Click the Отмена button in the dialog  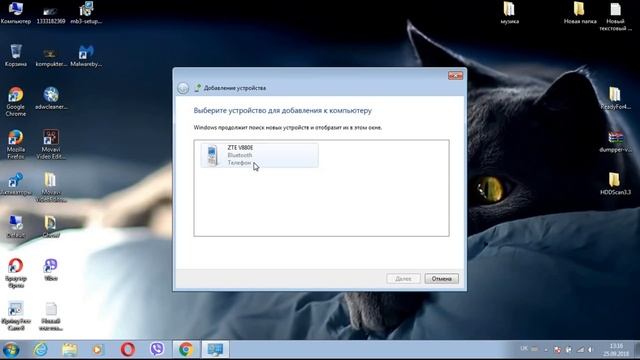pos(441,279)
